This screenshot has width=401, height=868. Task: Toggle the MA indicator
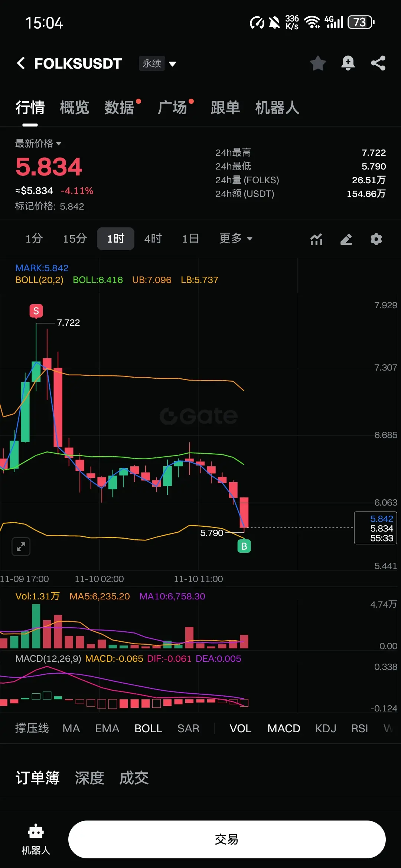click(x=71, y=728)
